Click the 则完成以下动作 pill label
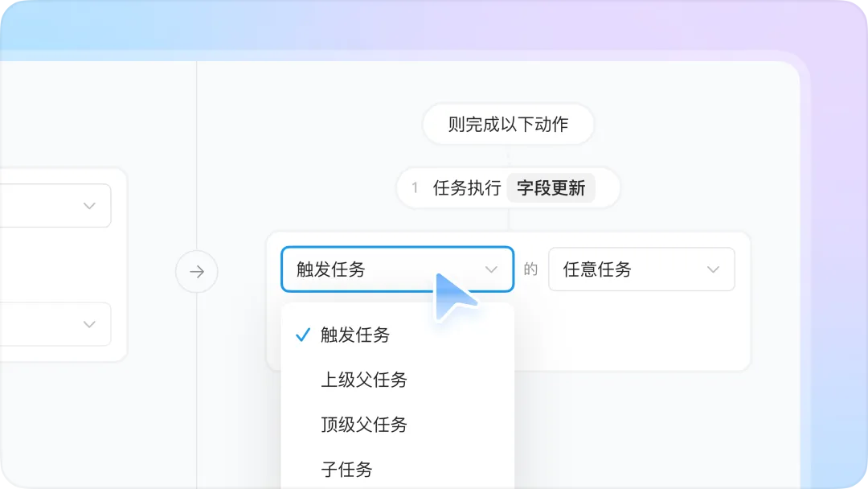The width and height of the screenshot is (868, 489). [508, 125]
